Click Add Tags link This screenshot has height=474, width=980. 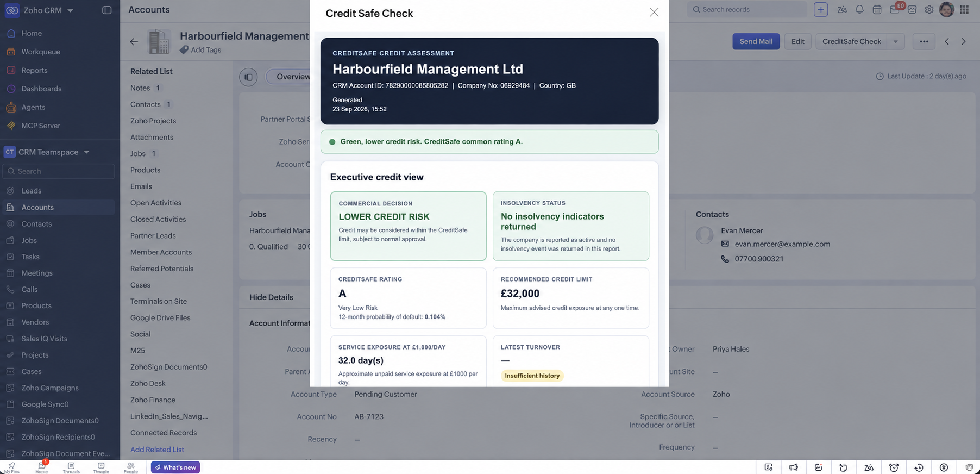206,49
